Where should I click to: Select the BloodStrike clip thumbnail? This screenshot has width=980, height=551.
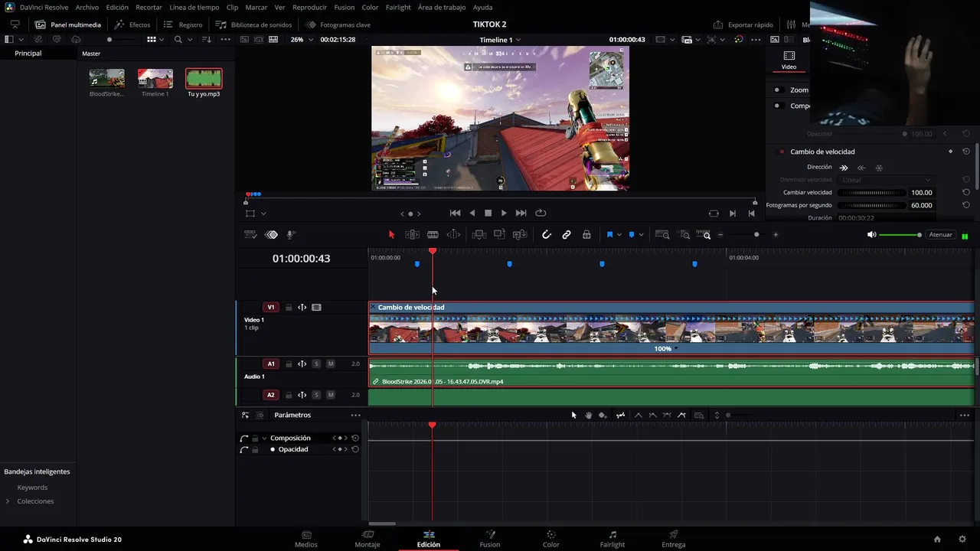tap(106, 78)
